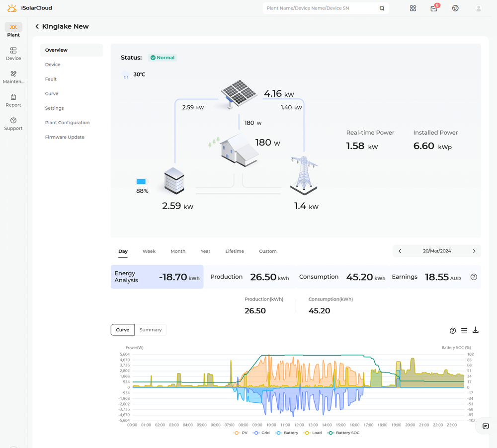Go to the next date
497x448 pixels.
click(x=474, y=251)
